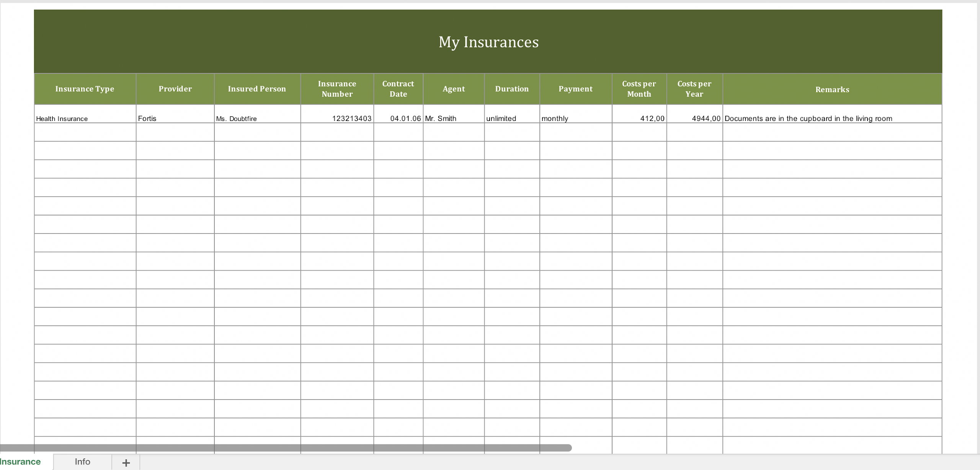The width and height of the screenshot is (980, 470).
Task: Select the contract date 04.01.06 cell
Action: [x=398, y=118]
